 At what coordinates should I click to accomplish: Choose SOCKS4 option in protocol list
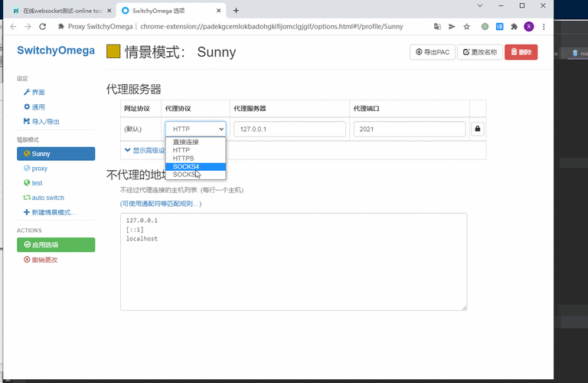(x=195, y=166)
